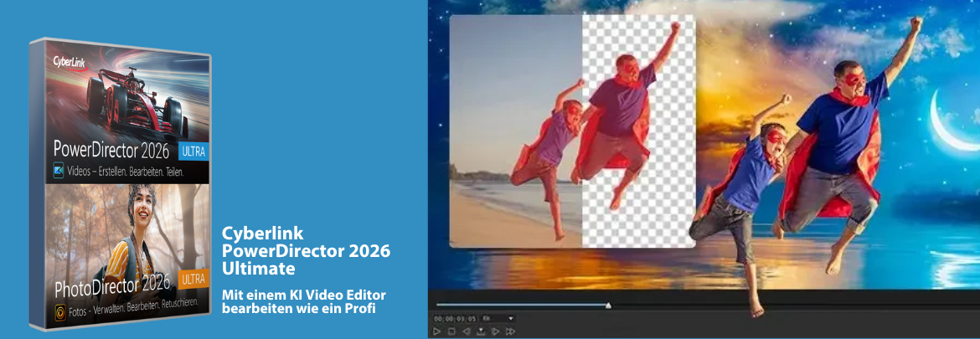The height and width of the screenshot is (339, 980).
Task: Click the playhead handle on the seek bar
Action: tap(608, 306)
